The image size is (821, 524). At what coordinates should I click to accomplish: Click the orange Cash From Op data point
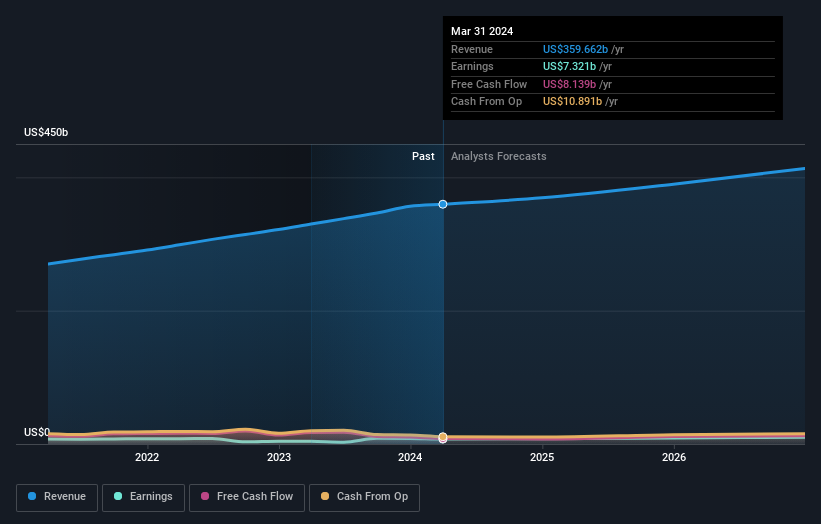[443, 437]
